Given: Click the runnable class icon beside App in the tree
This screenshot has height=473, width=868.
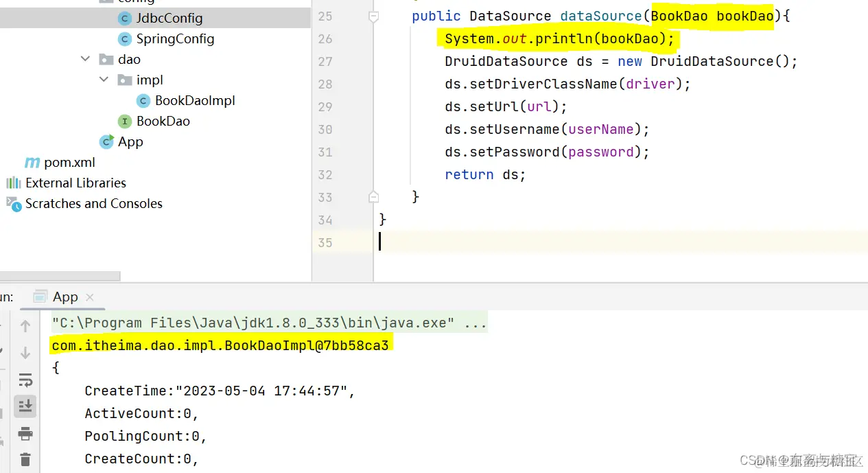Looking at the screenshot, I should [106, 141].
